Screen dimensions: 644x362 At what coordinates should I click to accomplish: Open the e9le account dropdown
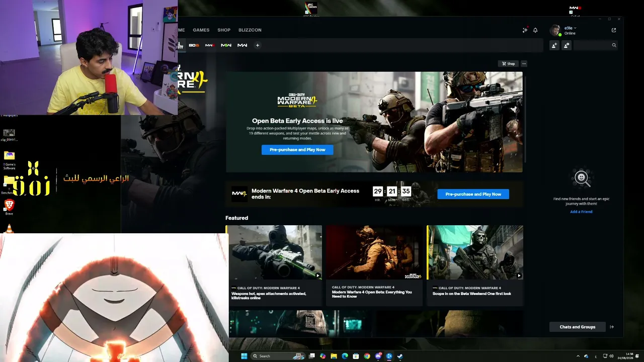click(571, 28)
